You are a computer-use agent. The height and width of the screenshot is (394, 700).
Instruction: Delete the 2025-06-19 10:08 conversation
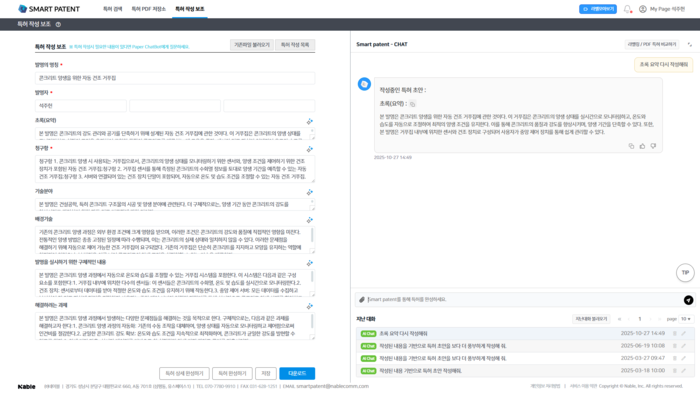pos(675,346)
